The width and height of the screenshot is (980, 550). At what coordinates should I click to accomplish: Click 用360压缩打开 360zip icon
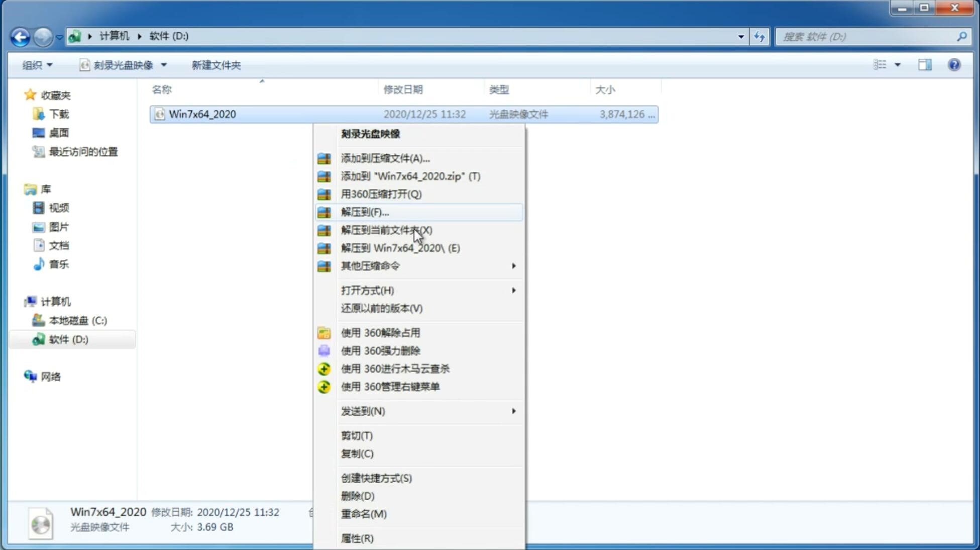coord(324,194)
